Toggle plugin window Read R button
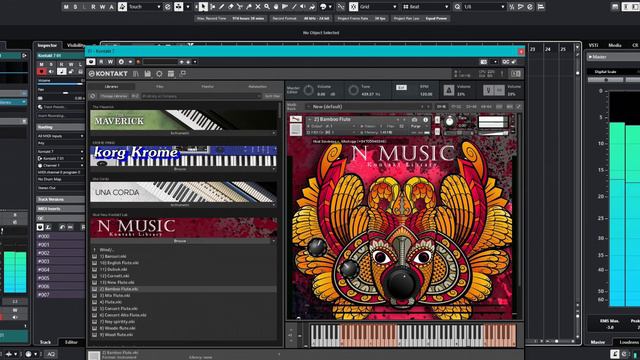 click(x=101, y=62)
